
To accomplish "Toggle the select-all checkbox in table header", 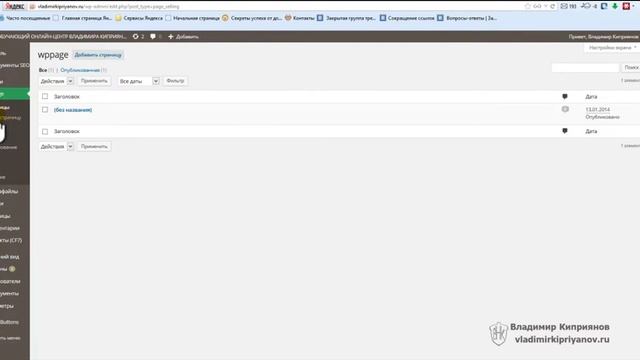I will coord(45,97).
